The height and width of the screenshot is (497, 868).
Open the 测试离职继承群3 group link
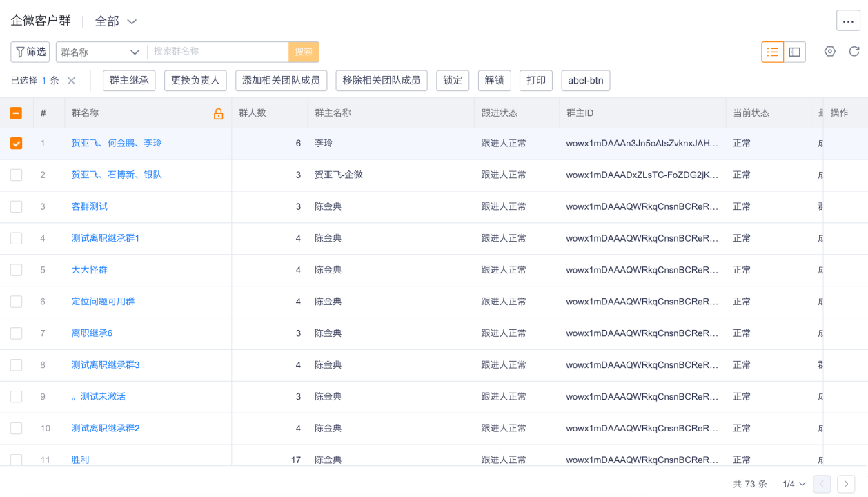tap(106, 365)
